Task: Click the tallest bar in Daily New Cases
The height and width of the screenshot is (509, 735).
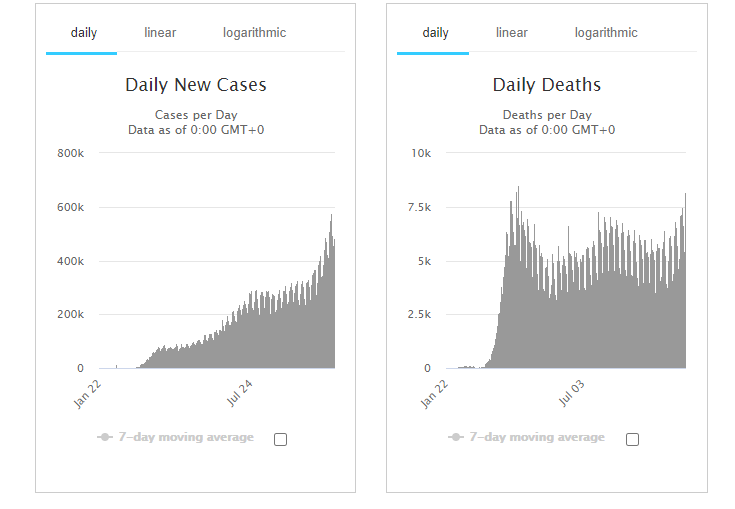Action: (331, 292)
